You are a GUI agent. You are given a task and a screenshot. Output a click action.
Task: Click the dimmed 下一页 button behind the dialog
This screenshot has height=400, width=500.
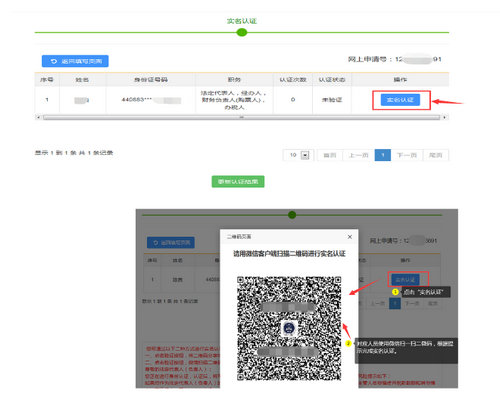[x=412, y=303]
